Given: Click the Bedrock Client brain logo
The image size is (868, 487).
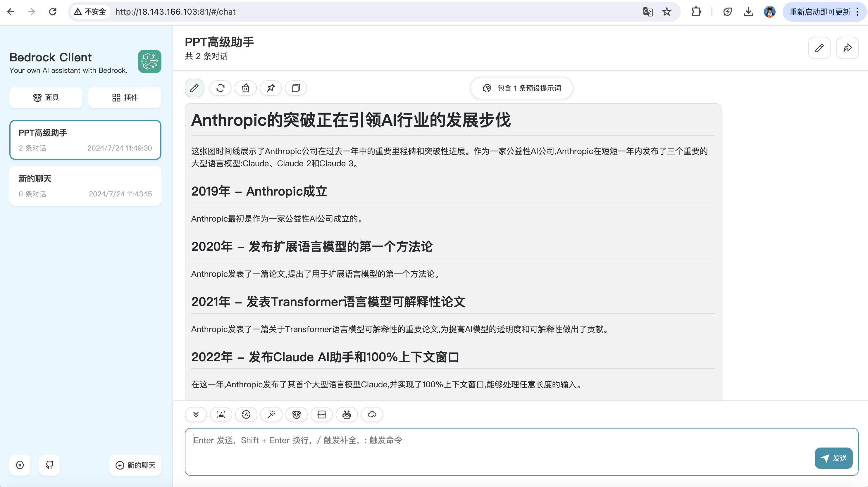Looking at the screenshot, I should tap(150, 61).
